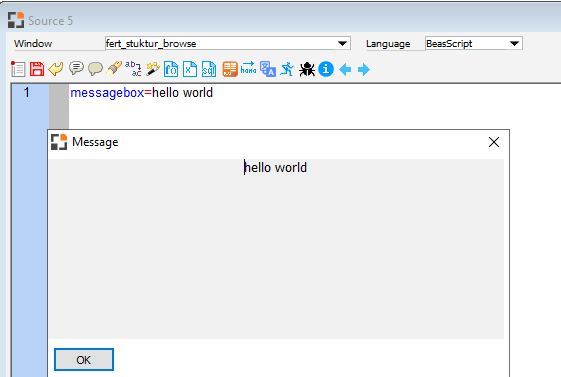This screenshot has height=377, width=561.
Task: Click the magic wand icon
Action: click(x=153, y=69)
